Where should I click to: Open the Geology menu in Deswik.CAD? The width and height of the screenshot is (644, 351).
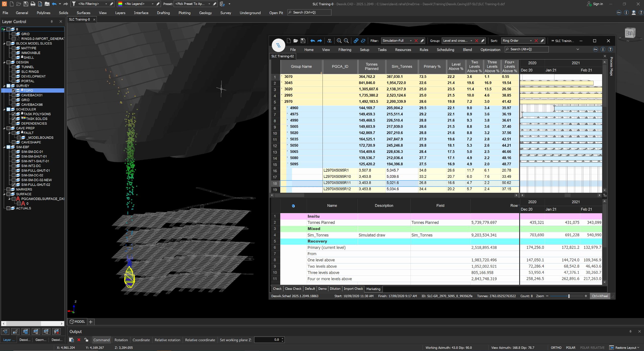(205, 13)
